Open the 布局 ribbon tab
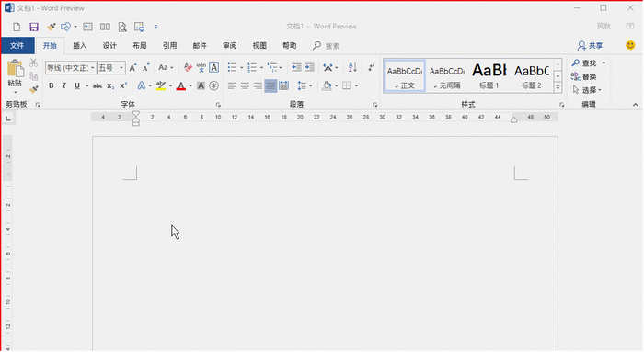The image size is (644, 352). point(140,46)
